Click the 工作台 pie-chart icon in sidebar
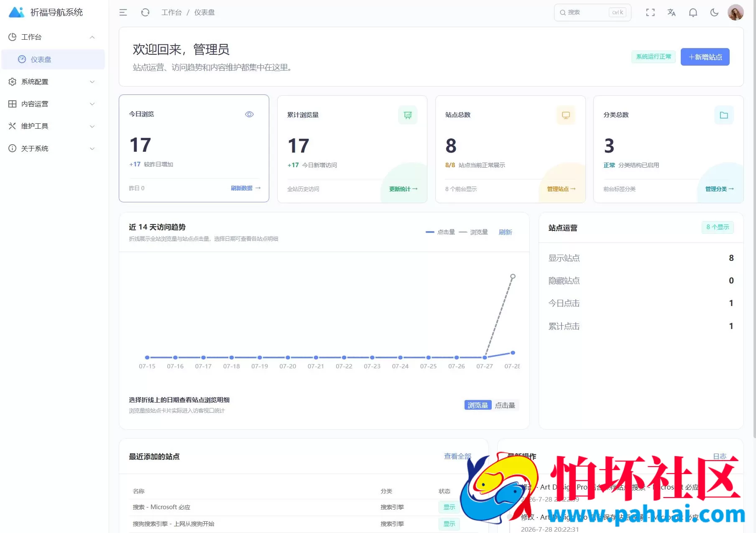The image size is (756, 533). tap(13, 37)
